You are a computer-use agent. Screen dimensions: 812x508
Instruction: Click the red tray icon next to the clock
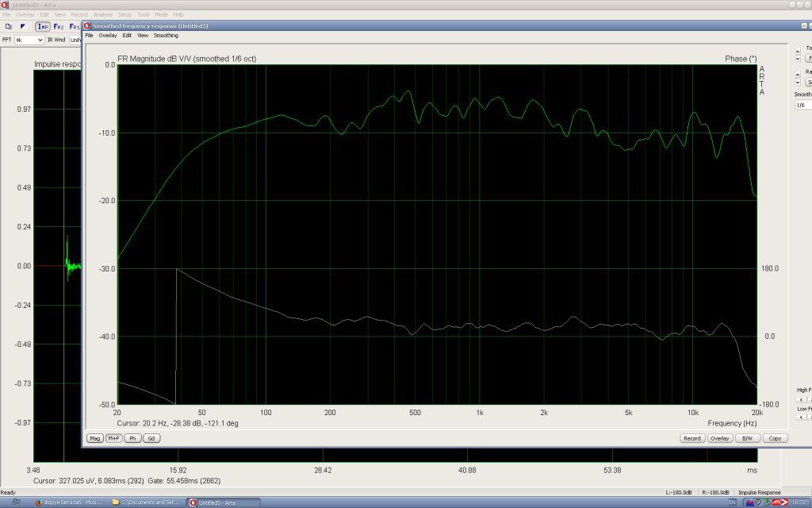784,502
